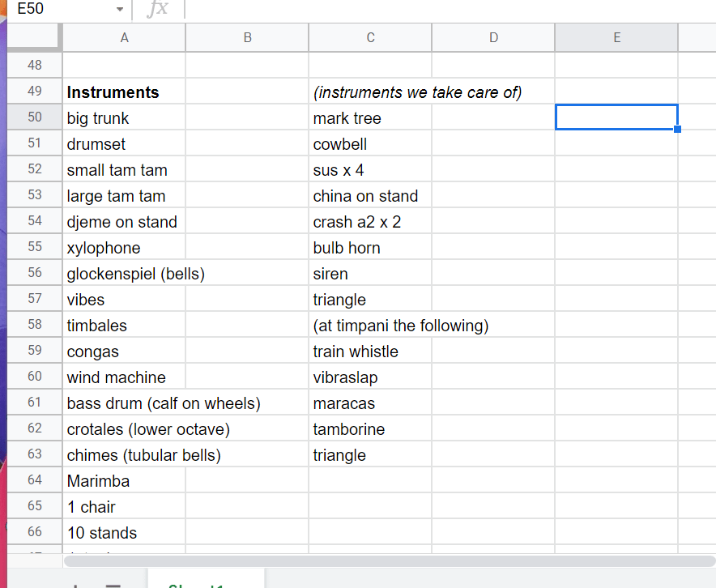716x588 pixels.
Task: Open the Name box dropdown arrow
Action: (x=120, y=9)
